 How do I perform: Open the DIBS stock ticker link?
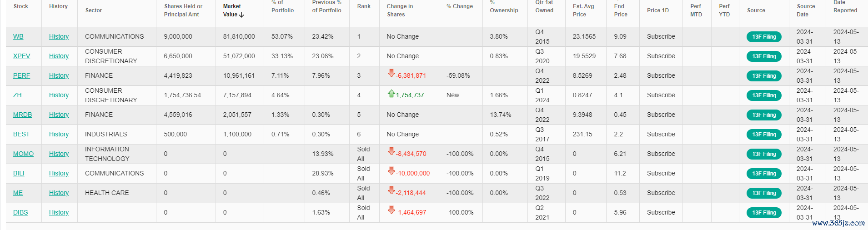coord(20,212)
